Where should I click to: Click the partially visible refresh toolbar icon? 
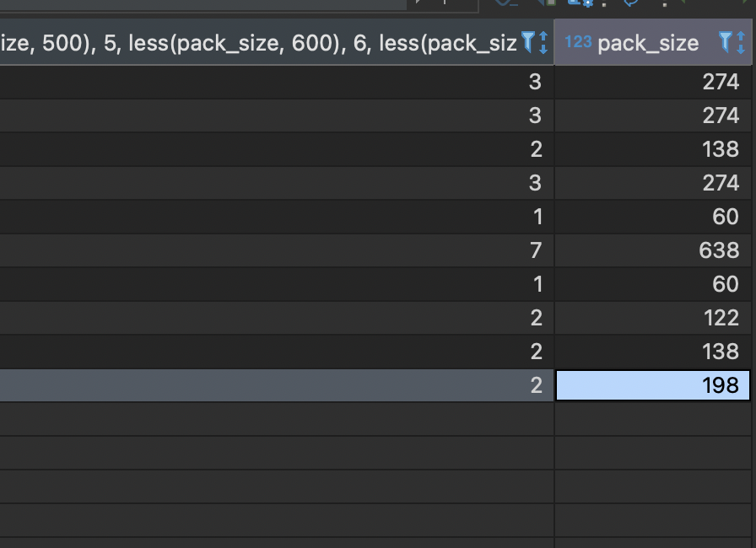(630, 3)
